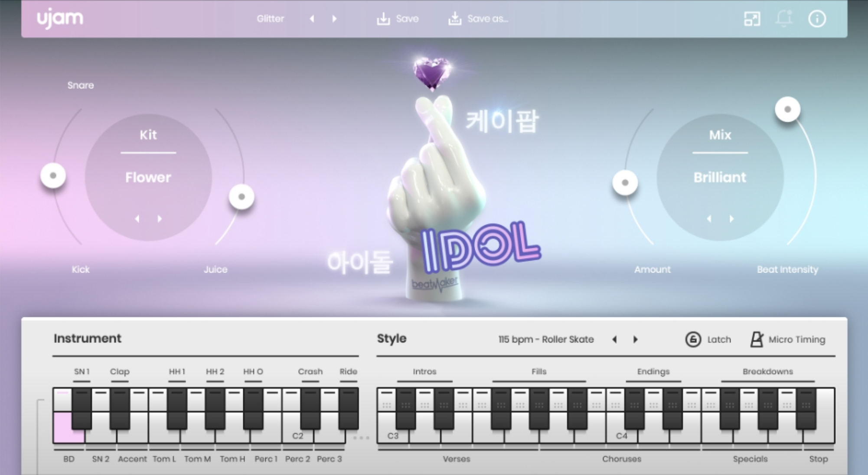Click the Juice slider knob
The image size is (868, 475).
[241, 197]
